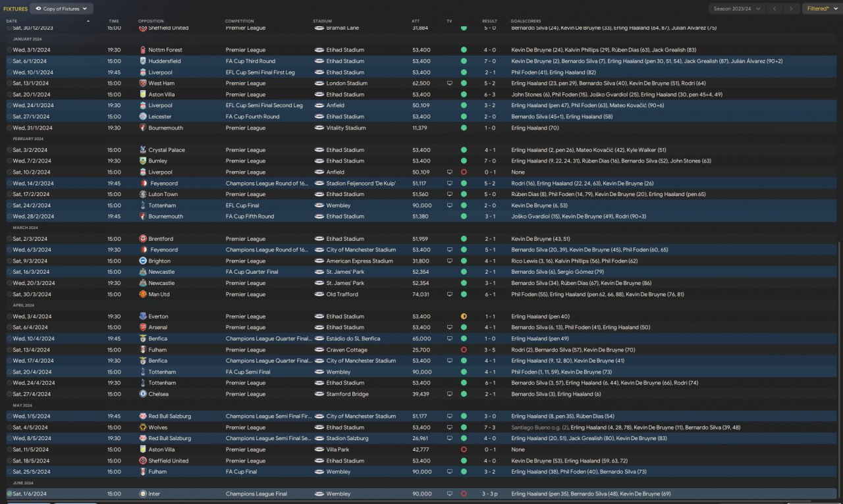The height and width of the screenshot is (504, 843).
Task: Click the Nottm Forest club badge
Action: point(143,50)
